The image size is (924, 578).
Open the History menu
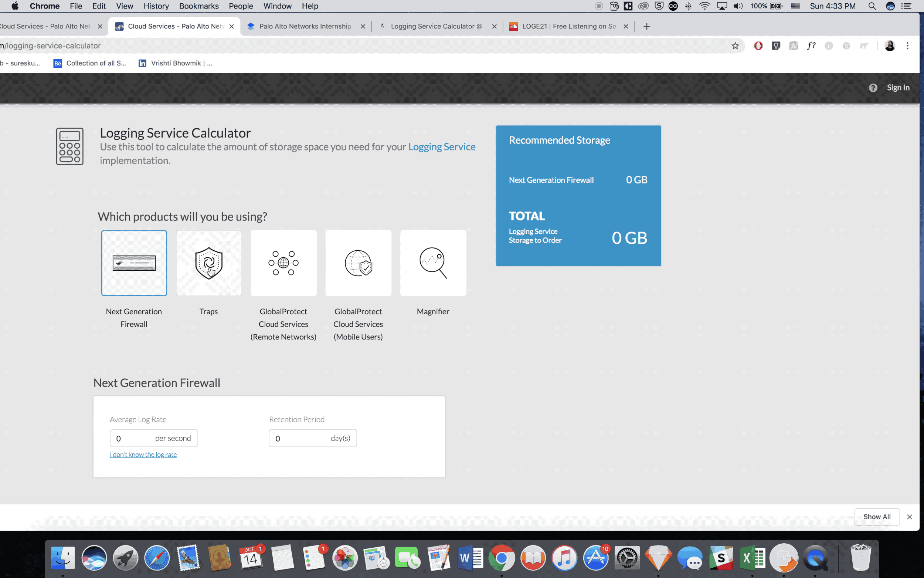click(x=156, y=6)
